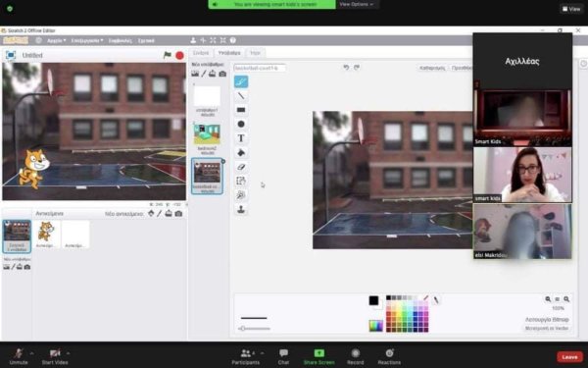Select the Line drawing tool
588x368 pixels.
pyautogui.click(x=241, y=96)
